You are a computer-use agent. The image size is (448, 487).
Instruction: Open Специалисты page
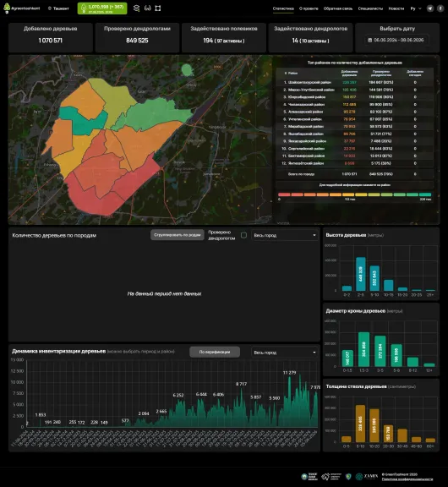click(x=370, y=8)
